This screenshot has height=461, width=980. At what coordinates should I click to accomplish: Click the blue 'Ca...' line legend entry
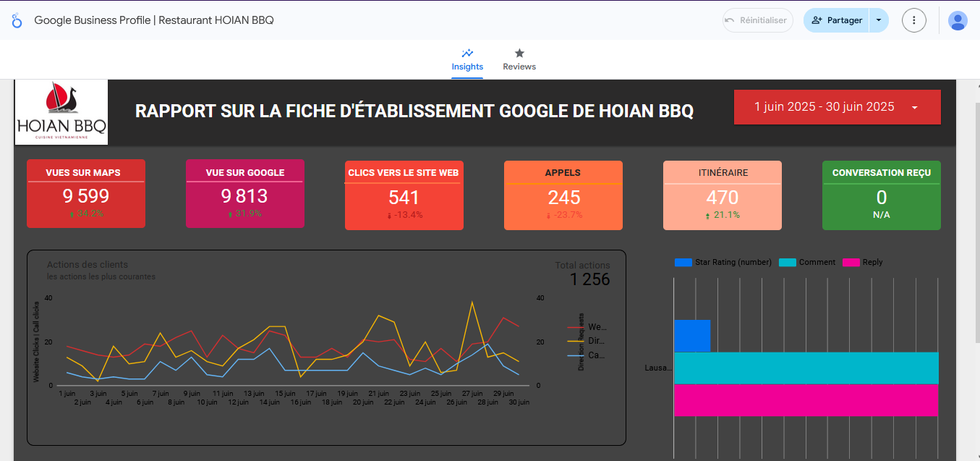(x=587, y=355)
